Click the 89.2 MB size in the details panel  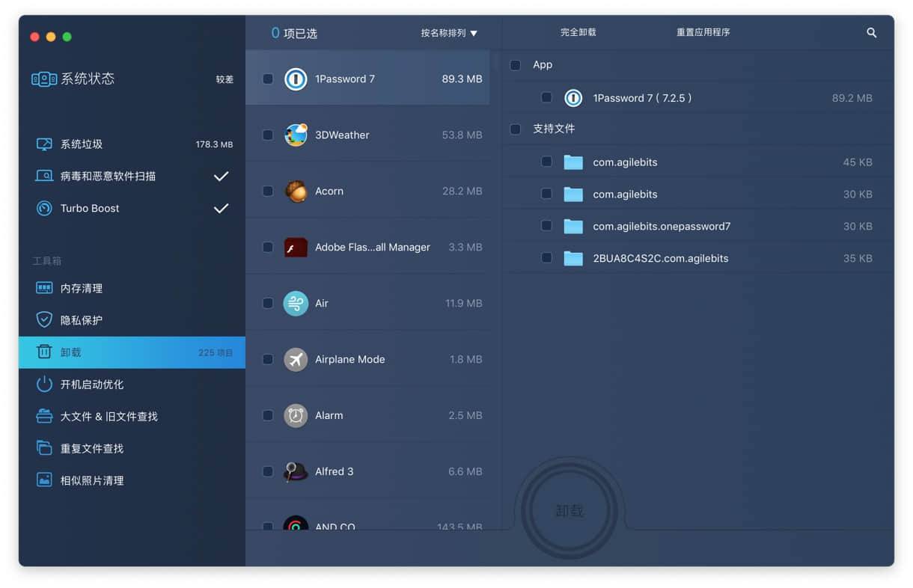tap(852, 98)
